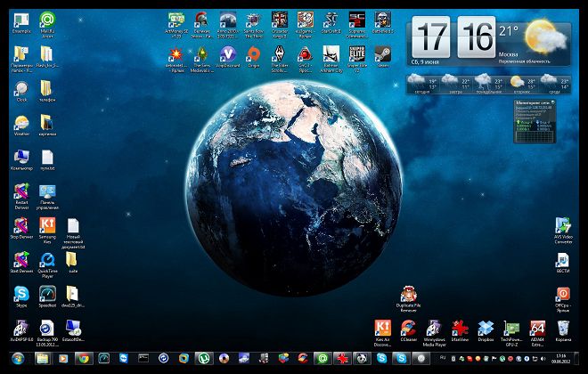
Task: Open the volume speaker tray icon
Action: click(x=543, y=359)
